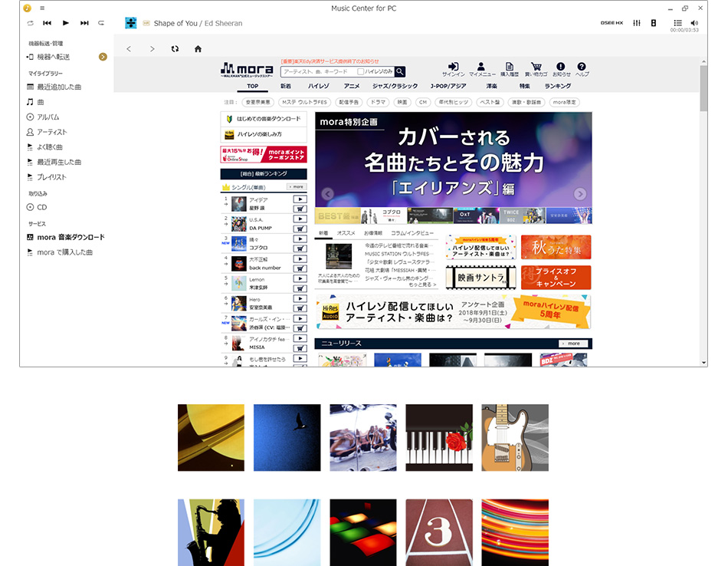Toggle the DSEE HX sound enhancement
Image resolution: width=728 pixels, height=566 pixels.
(x=612, y=23)
